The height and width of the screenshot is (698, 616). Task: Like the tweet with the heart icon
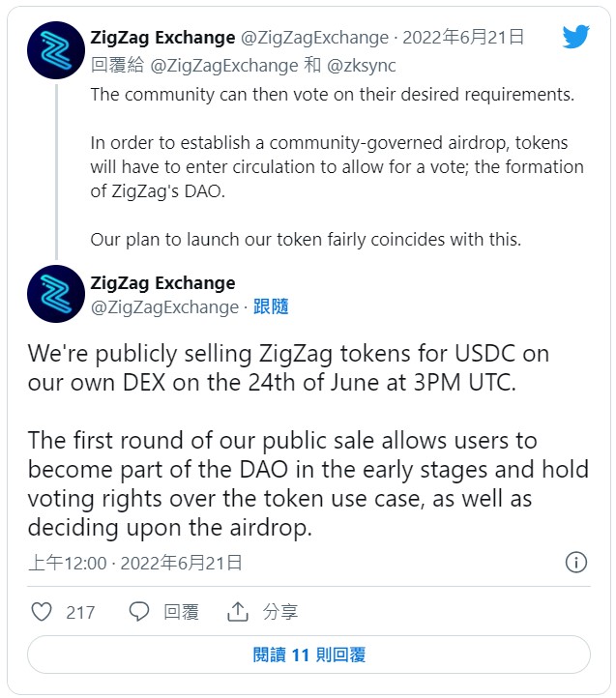[x=42, y=611]
